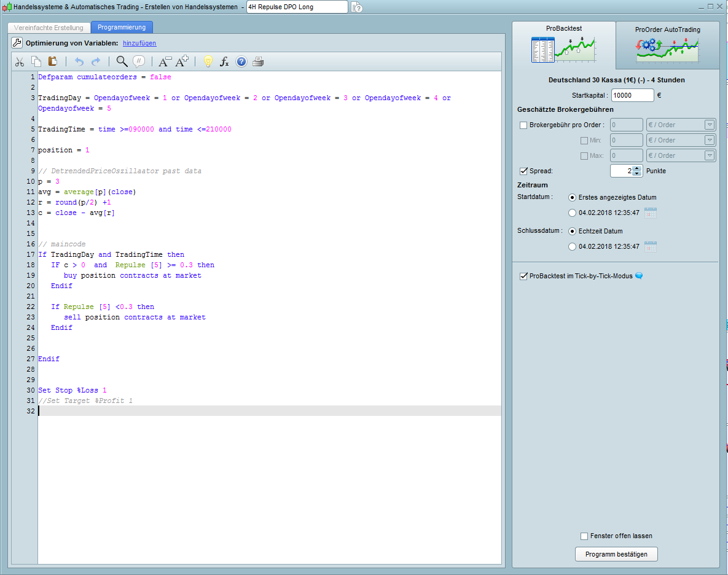The width and height of the screenshot is (728, 575).
Task: Print the code with the printer icon
Action: (x=258, y=61)
